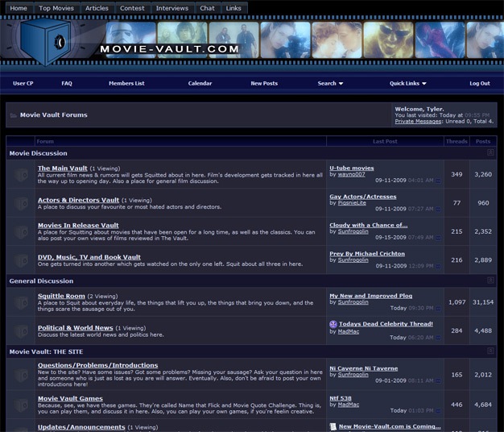Expand the Quick Links dropdown
The image size is (504, 432).
point(408,83)
